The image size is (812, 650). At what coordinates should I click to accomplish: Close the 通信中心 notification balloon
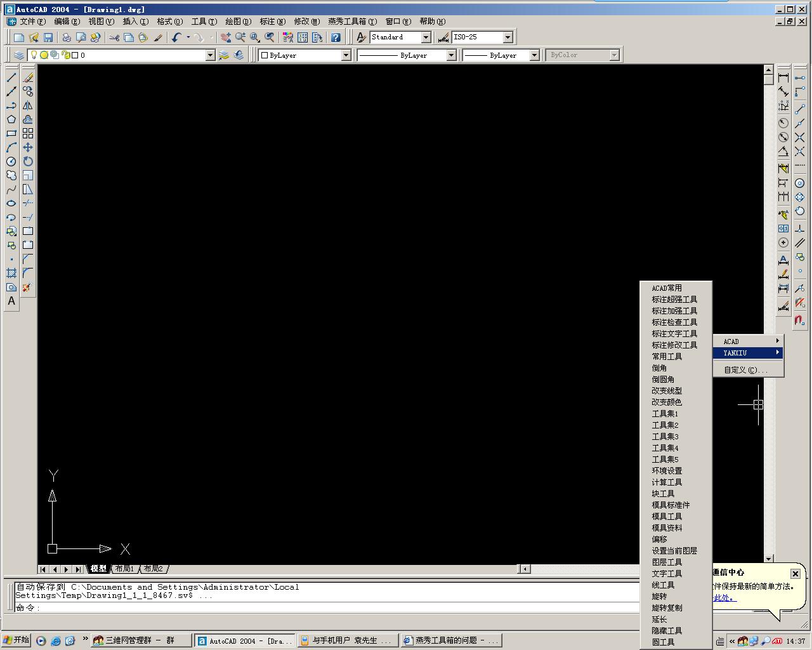coord(795,573)
